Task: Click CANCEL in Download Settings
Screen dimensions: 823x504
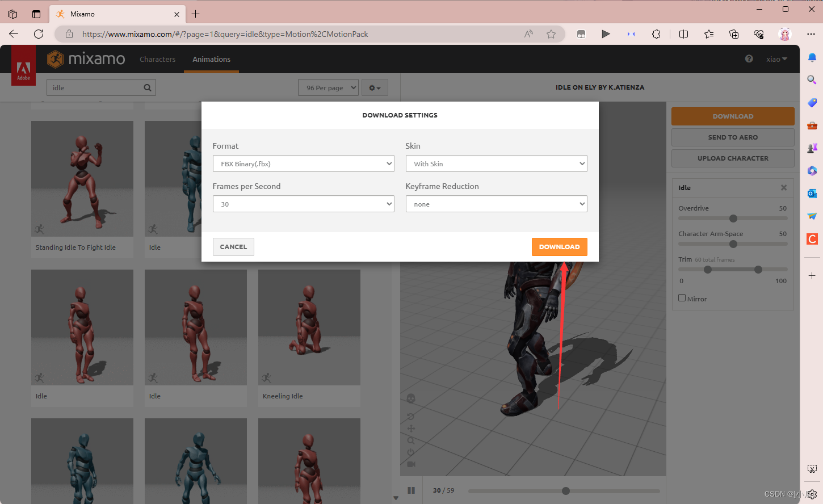Action: (x=233, y=247)
